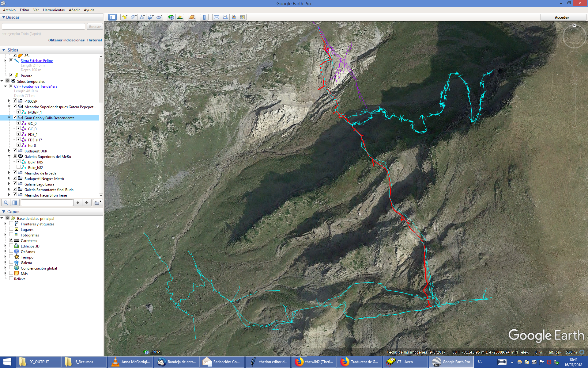The width and height of the screenshot is (588, 368).
Task: Expand Meandro de la Seda folder
Action: (x=9, y=173)
